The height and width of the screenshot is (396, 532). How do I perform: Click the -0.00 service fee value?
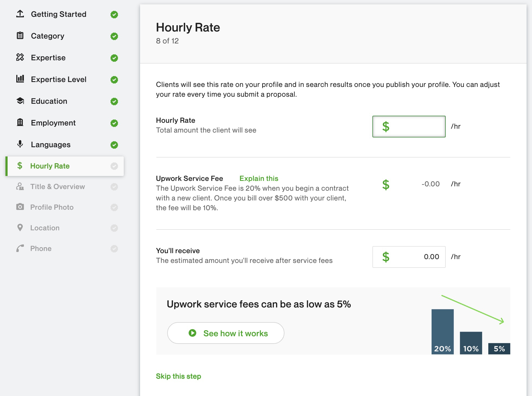tap(430, 184)
